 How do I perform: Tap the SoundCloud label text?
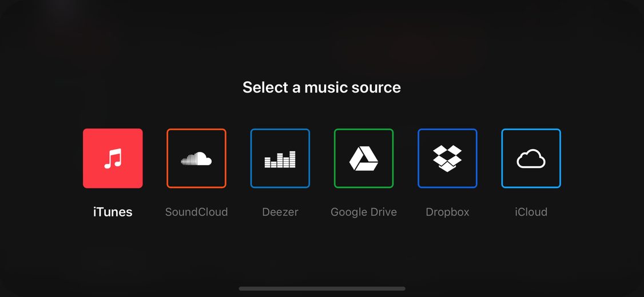point(196,212)
